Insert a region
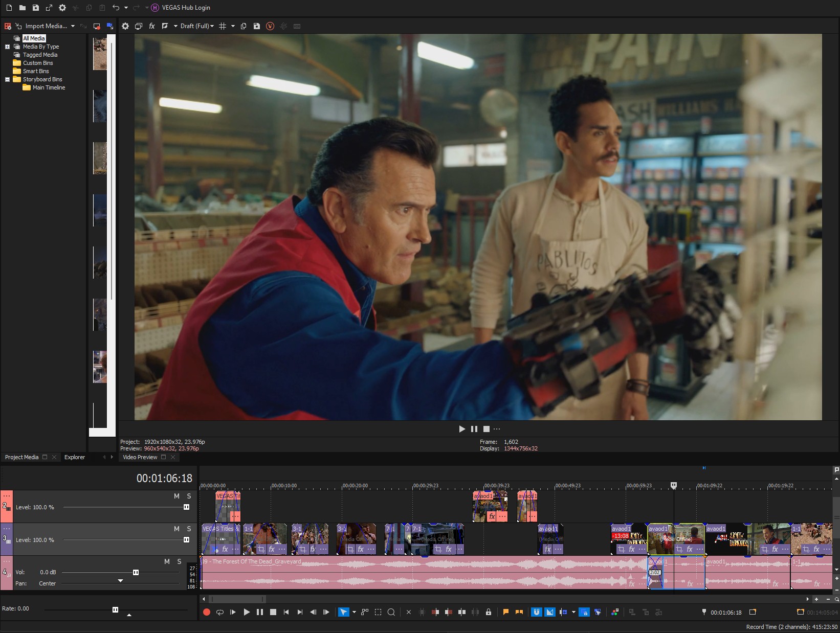 [519, 612]
